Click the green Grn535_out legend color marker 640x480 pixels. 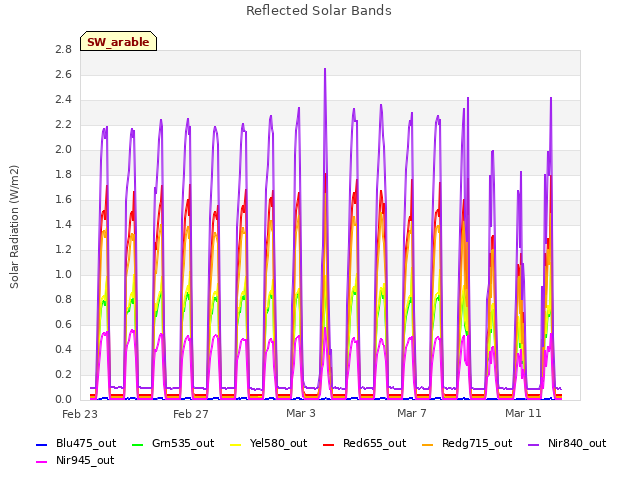(x=138, y=444)
